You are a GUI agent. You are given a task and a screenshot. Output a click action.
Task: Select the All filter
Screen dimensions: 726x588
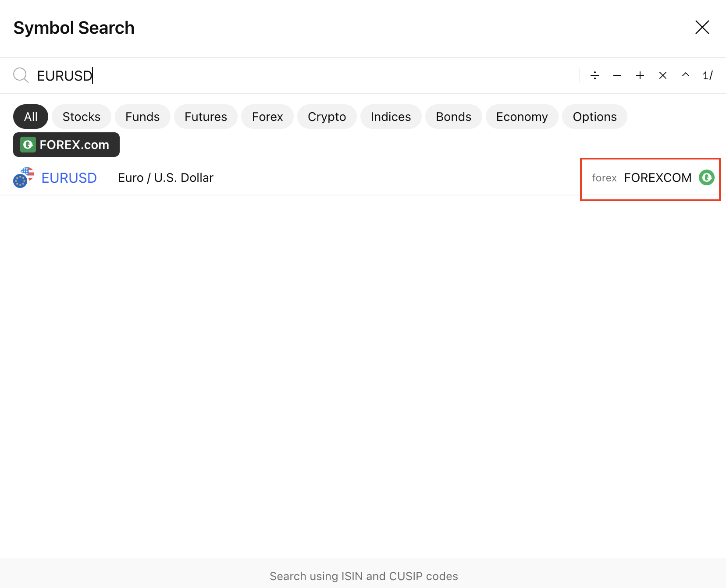click(31, 117)
